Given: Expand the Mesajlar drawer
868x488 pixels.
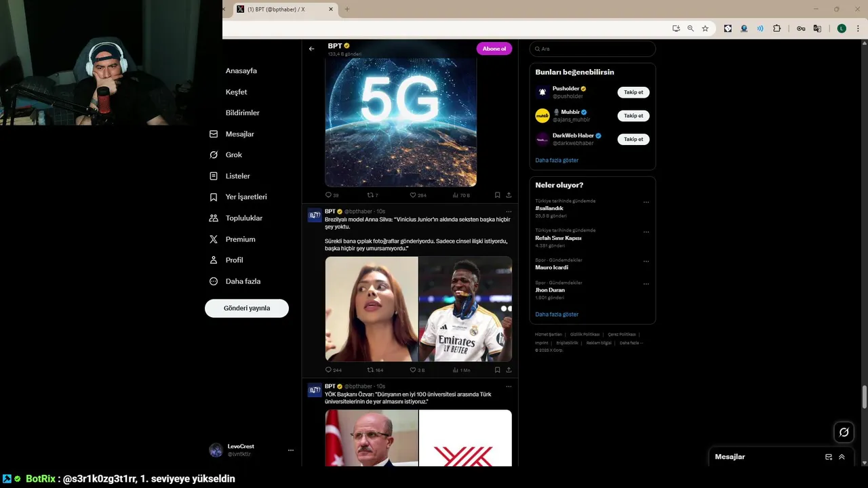Looking at the screenshot, I should click(842, 457).
